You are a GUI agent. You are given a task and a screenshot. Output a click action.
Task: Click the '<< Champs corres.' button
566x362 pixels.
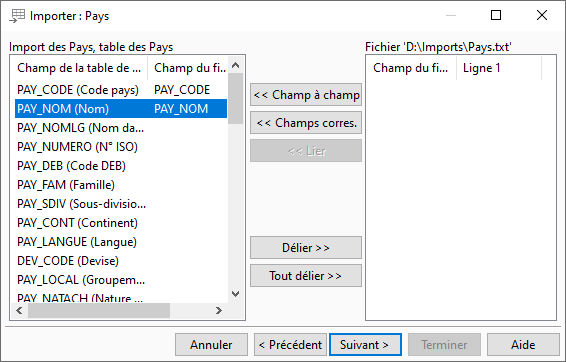click(306, 123)
